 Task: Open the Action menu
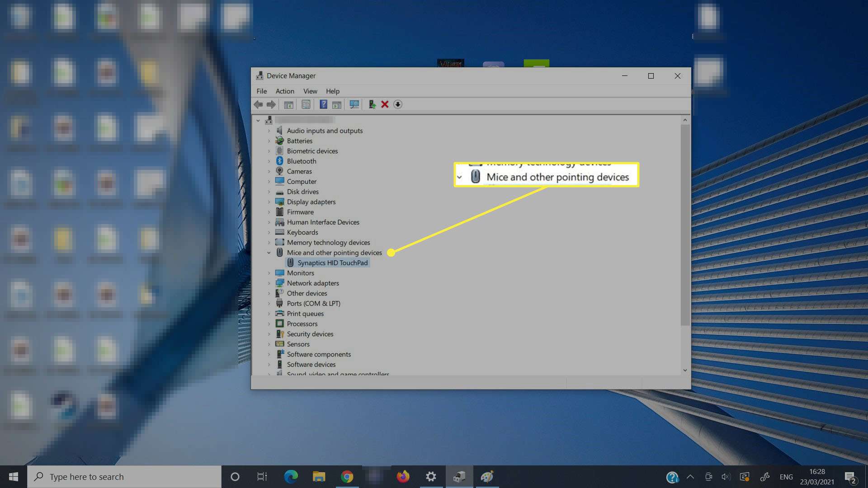click(284, 91)
